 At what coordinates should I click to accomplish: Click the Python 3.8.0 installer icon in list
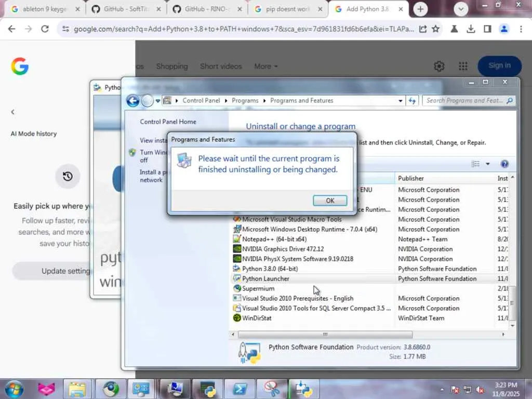[x=237, y=269]
